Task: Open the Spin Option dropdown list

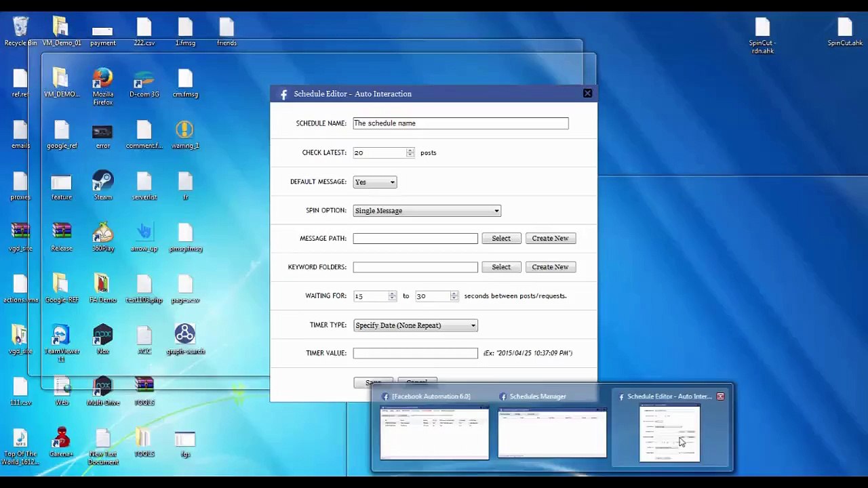Action: pyautogui.click(x=427, y=211)
